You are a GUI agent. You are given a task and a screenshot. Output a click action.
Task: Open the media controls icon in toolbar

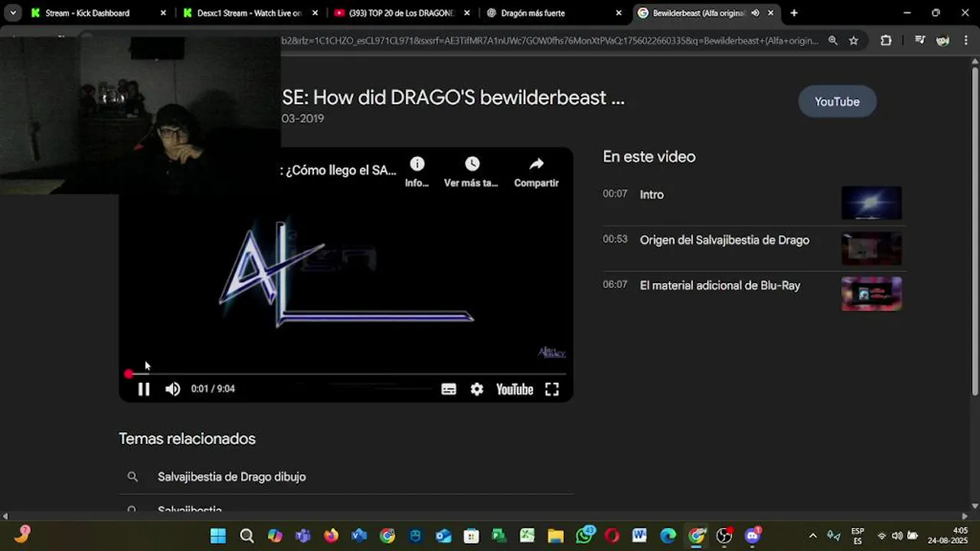pyautogui.click(x=920, y=41)
